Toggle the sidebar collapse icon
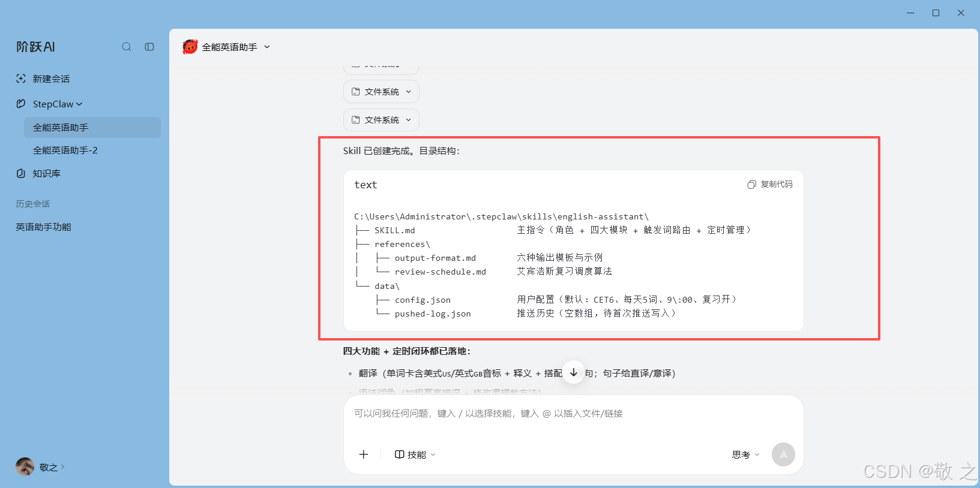This screenshot has width=980, height=488. pos(149,47)
